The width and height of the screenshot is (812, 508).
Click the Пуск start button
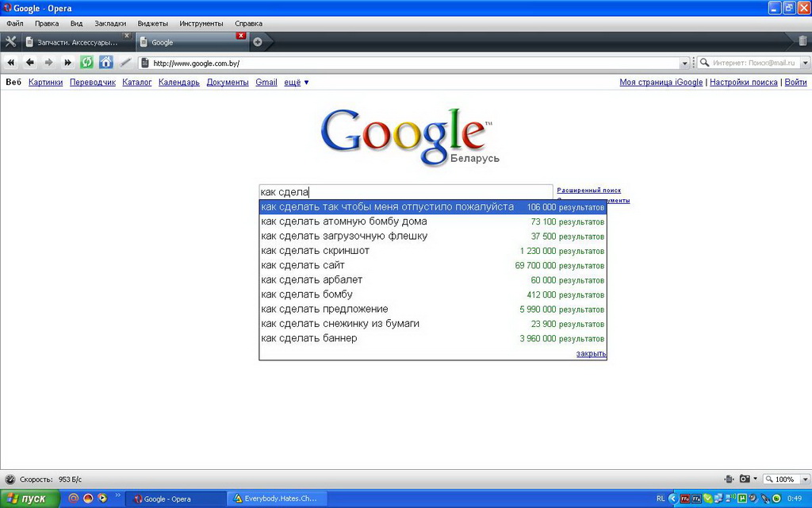click(x=29, y=498)
